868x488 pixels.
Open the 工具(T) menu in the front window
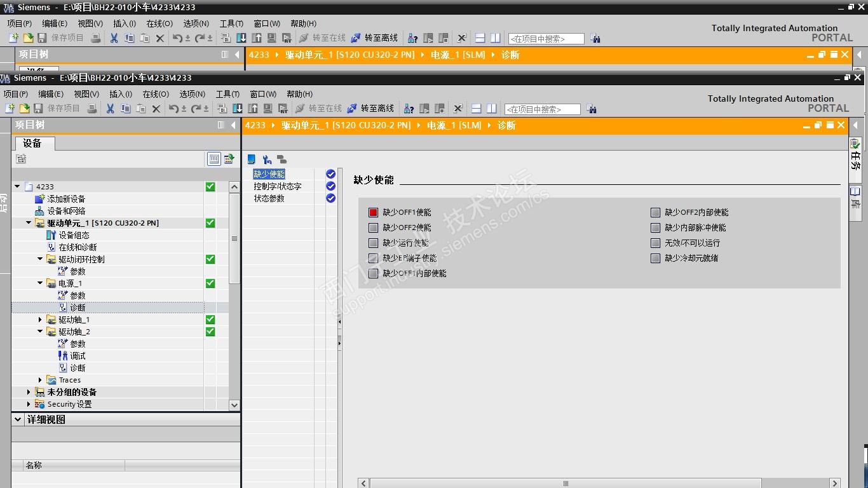tap(227, 94)
